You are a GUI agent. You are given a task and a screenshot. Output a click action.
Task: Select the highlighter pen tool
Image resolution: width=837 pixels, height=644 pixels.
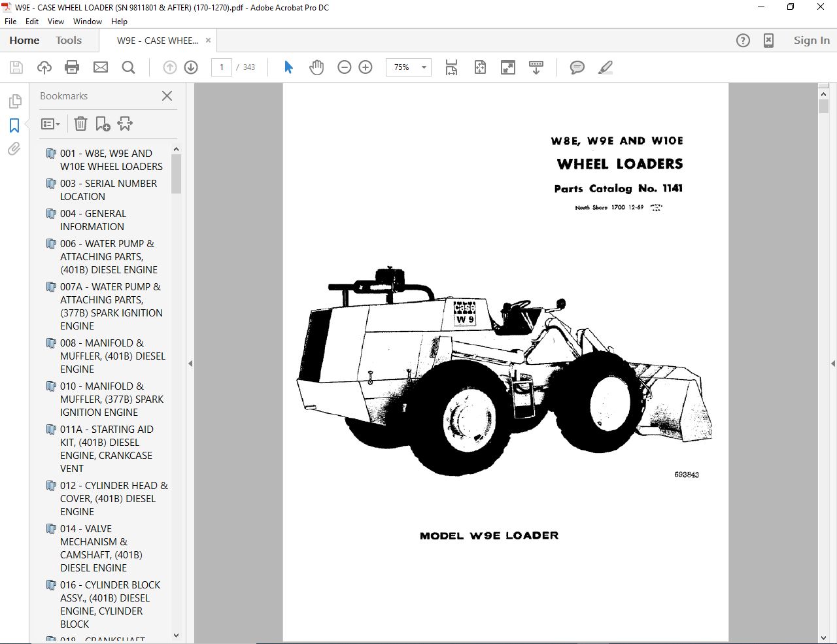tap(605, 67)
